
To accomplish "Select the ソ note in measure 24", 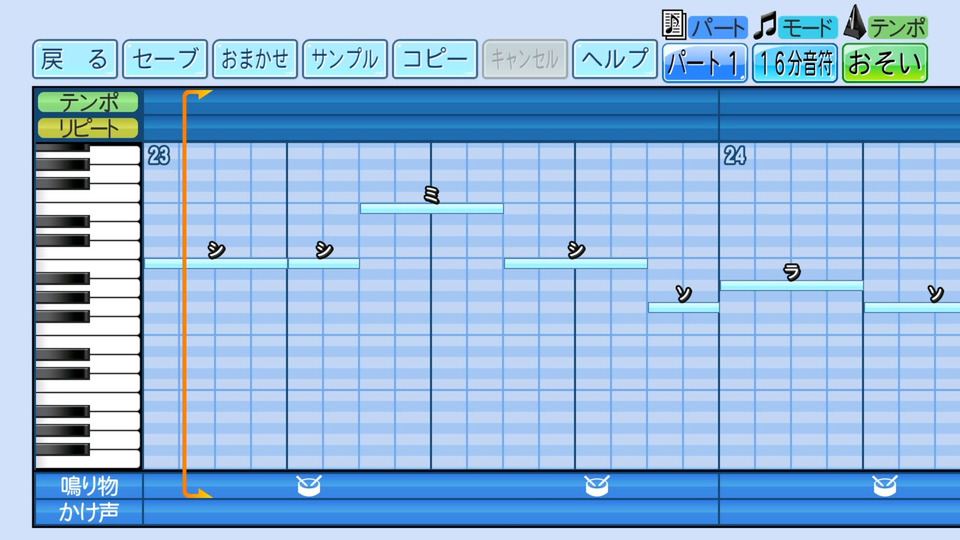I will pos(912,307).
